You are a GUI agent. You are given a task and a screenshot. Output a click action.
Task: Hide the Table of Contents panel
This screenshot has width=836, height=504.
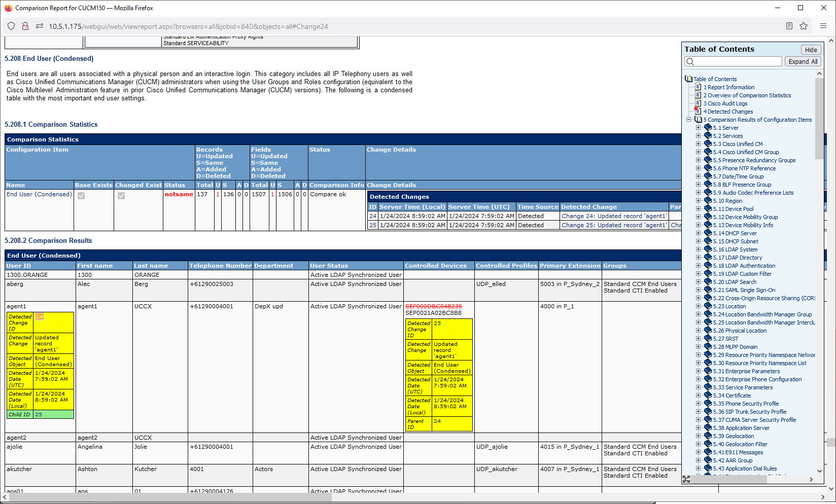click(811, 50)
